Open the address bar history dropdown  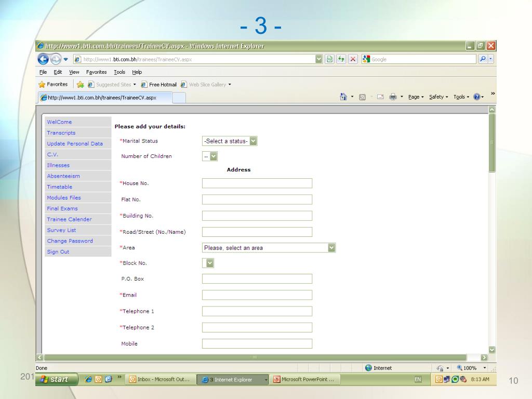coord(318,59)
